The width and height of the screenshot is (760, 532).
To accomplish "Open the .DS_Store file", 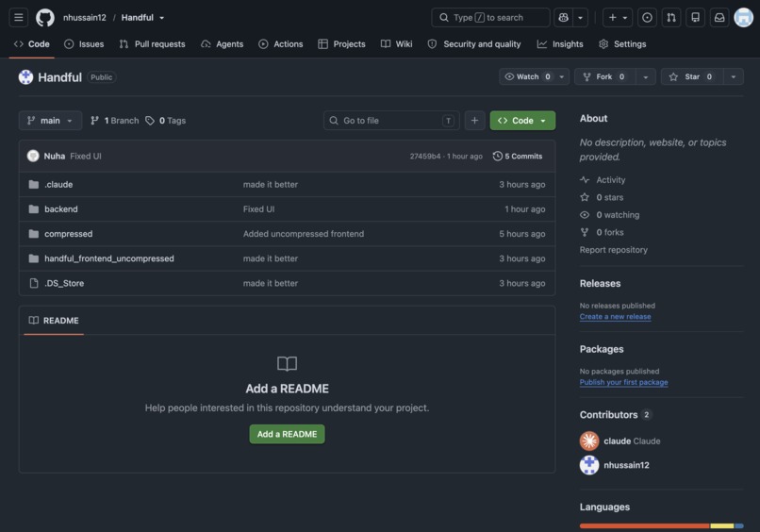I will click(64, 283).
